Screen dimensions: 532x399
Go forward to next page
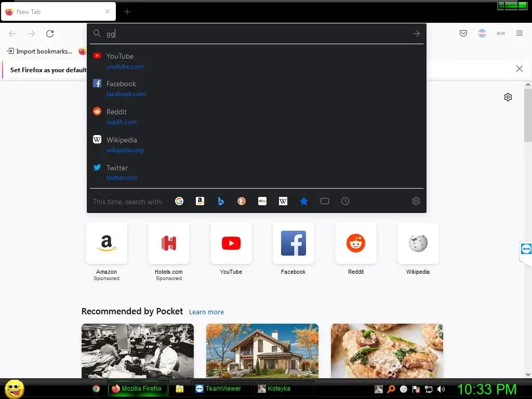coord(31,34)
